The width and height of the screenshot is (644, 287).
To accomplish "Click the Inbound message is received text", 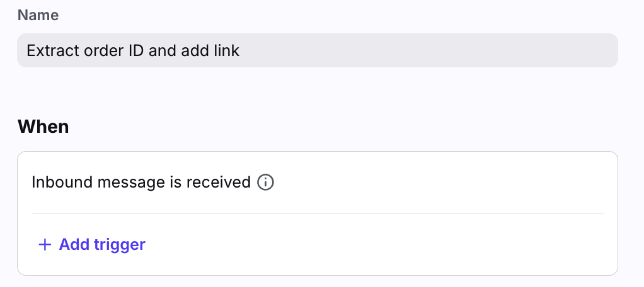I will (x=141, y=183).
